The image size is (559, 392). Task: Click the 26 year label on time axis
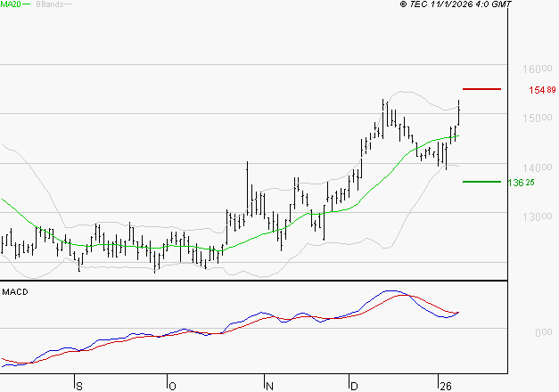click(446, 387)
